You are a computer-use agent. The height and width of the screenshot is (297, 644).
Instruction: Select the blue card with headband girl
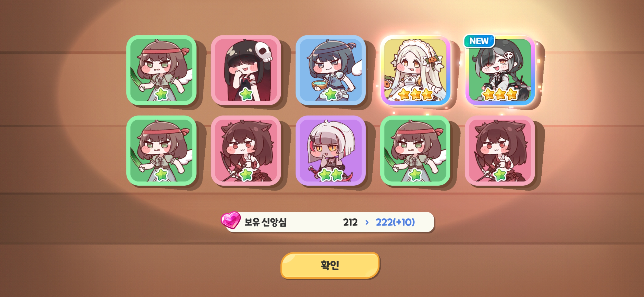(330, 70)
